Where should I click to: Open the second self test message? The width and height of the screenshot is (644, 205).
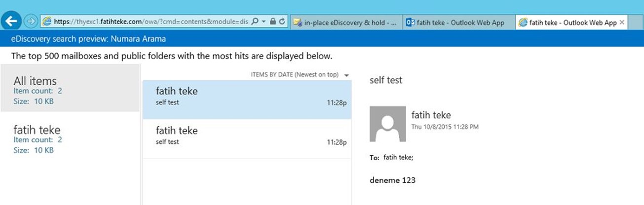(x=247, y=138)
